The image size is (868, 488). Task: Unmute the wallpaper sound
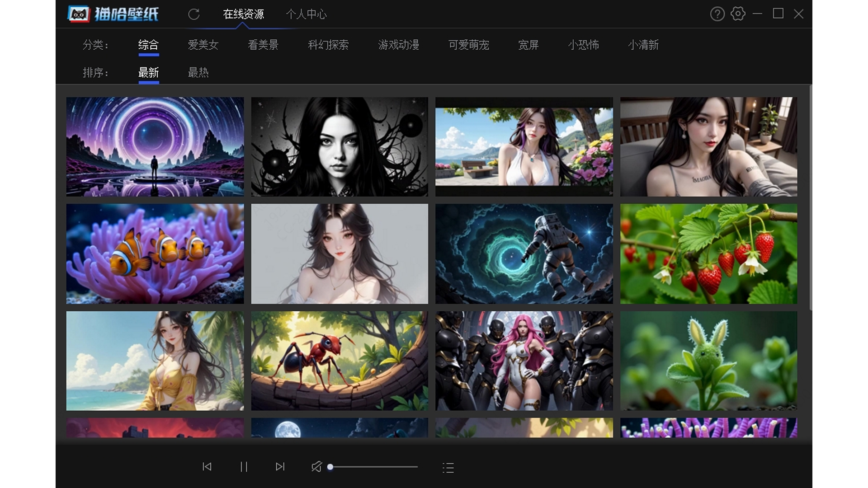316,467
